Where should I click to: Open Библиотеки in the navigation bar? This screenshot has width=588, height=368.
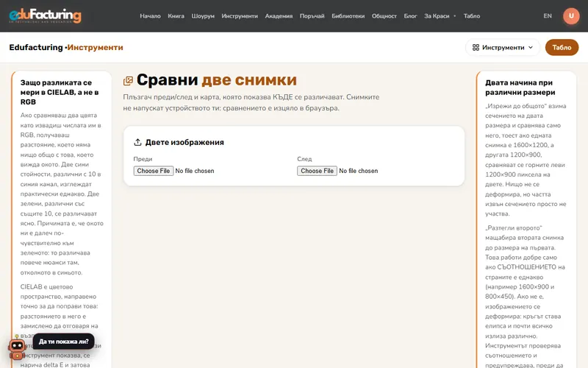tap(348, 15)
